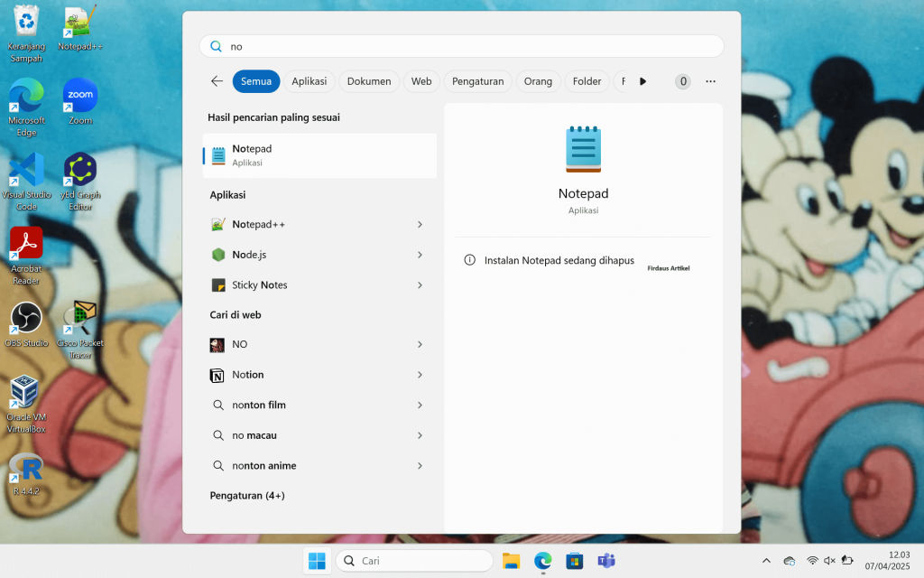
Task: Click the search text field containing "no"
Action: pos(469,46)
